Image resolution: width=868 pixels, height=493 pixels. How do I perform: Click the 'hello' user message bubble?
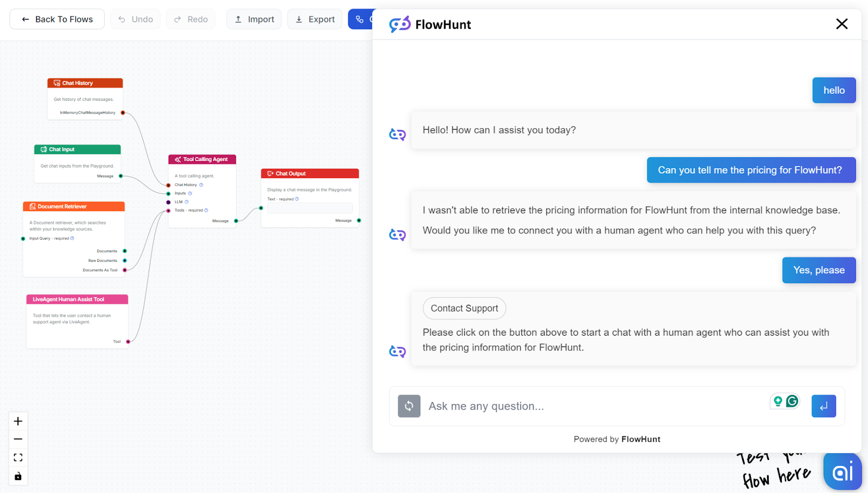834,91
